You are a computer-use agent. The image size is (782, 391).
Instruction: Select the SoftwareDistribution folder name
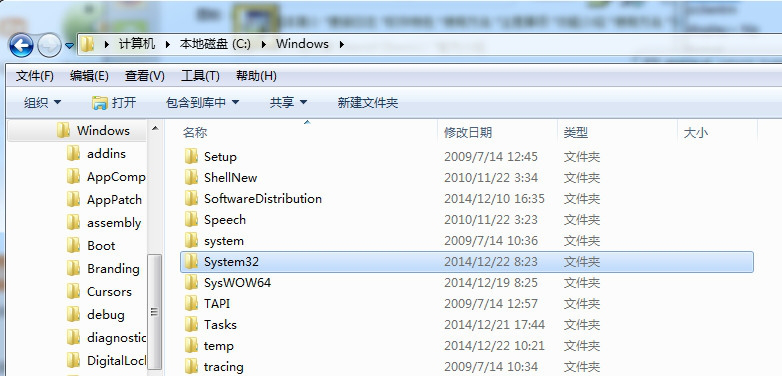tap(263, 198)
